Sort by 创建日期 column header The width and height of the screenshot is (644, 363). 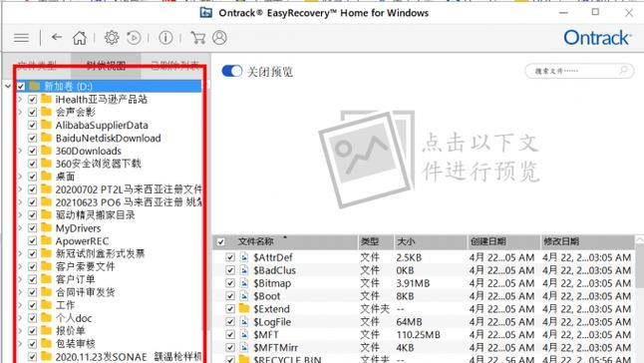487,241
